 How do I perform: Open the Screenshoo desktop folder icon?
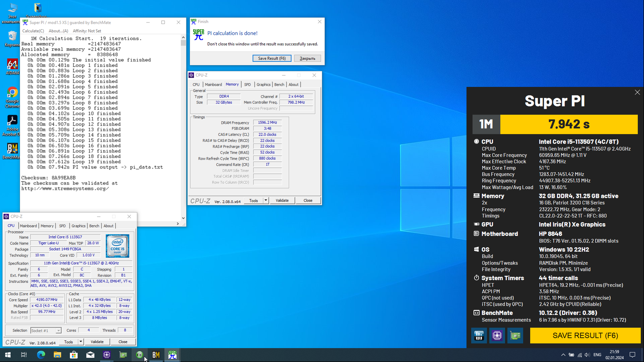pos(37,10)
